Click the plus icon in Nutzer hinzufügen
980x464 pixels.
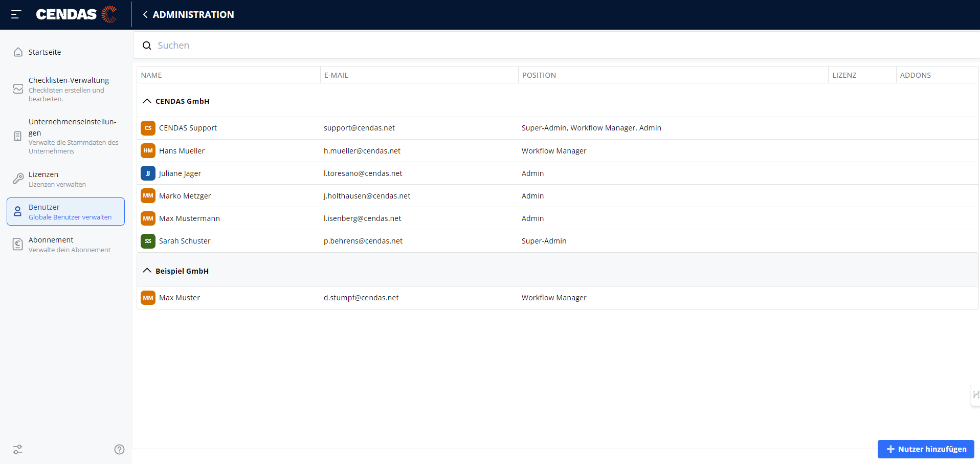tap(890, 449)
